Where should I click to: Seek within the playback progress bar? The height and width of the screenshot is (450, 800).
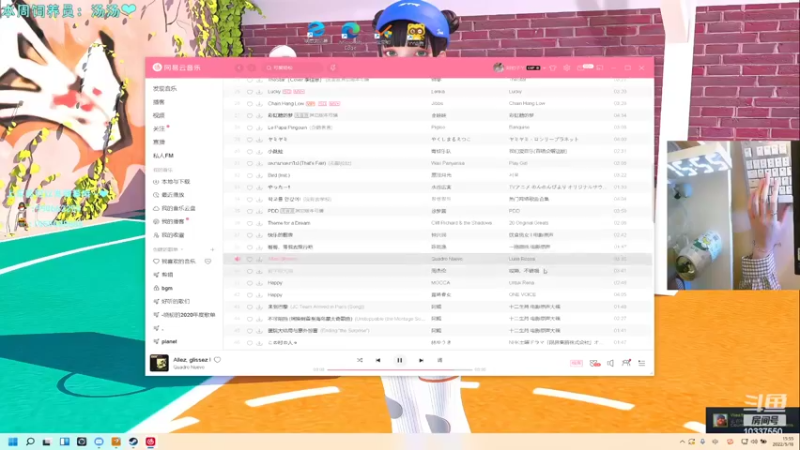[400, 369]
